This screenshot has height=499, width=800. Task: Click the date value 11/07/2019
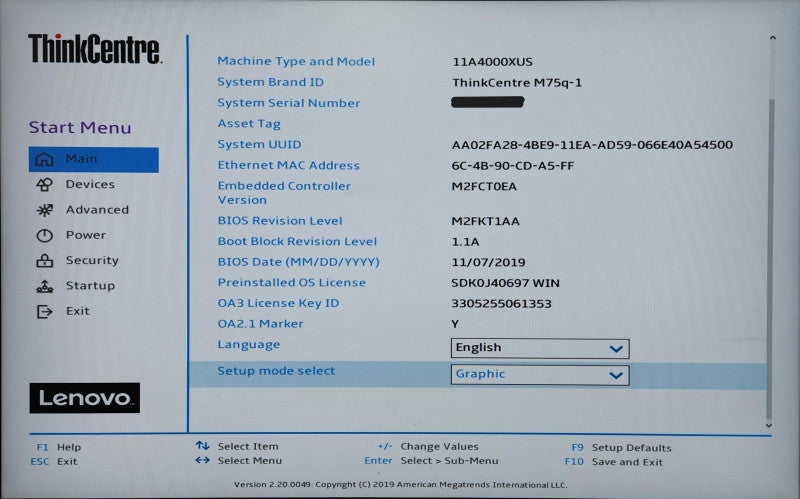tap(488, 263)
